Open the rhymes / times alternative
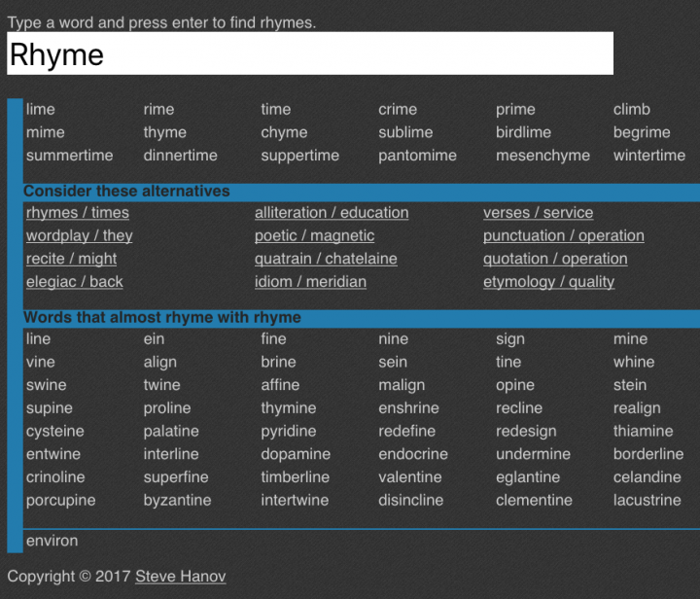Image resolution: width=700 pixels, height=599 pixels. 78,213
